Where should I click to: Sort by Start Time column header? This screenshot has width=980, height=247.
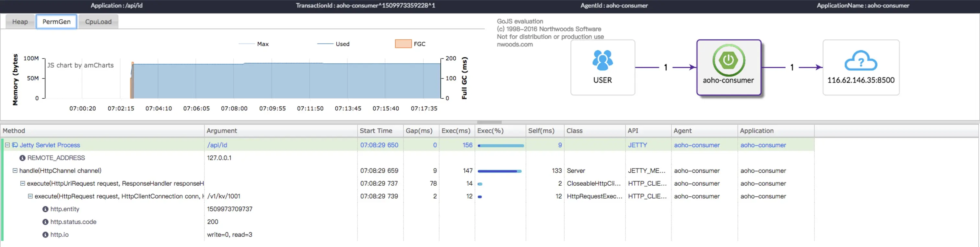380,131
